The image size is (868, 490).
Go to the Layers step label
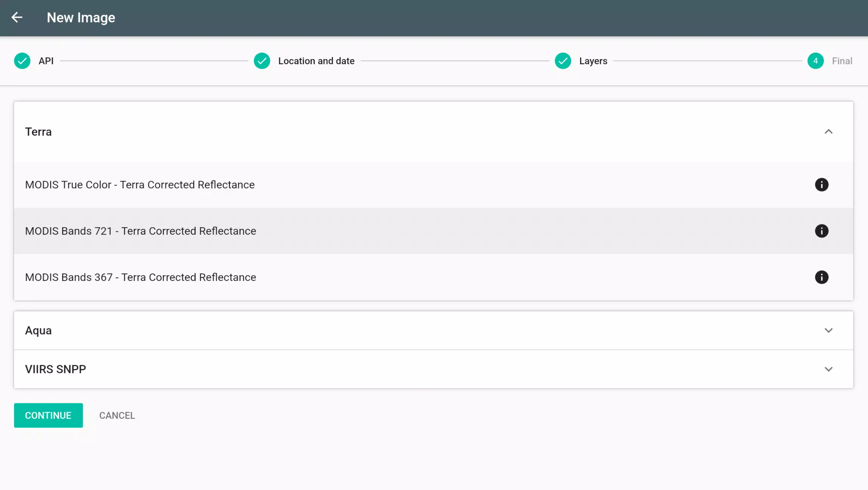(593, 61)
